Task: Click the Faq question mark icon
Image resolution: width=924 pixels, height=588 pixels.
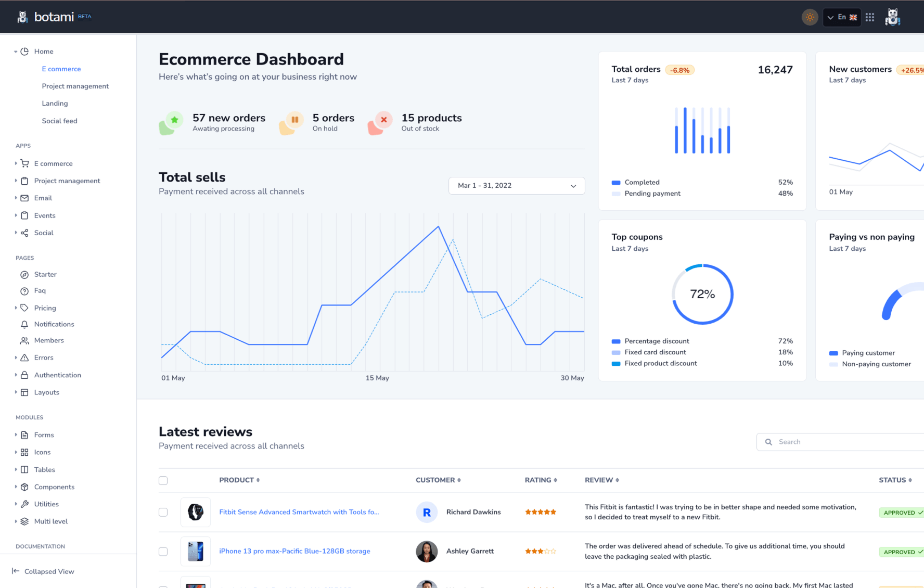Action: tap(24, 291)
